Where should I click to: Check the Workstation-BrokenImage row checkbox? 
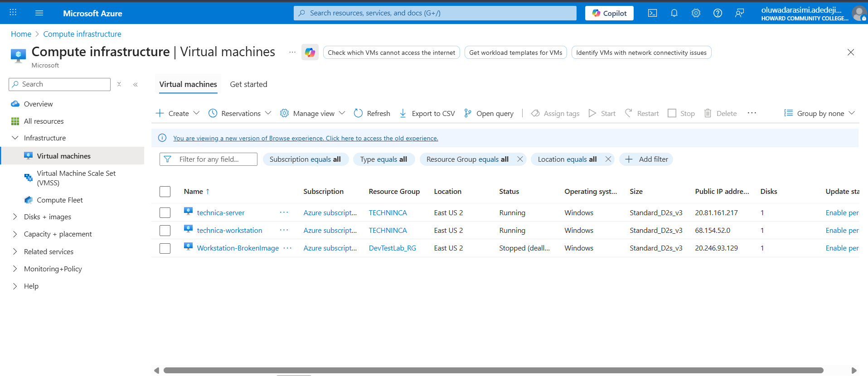pos(165,248)
